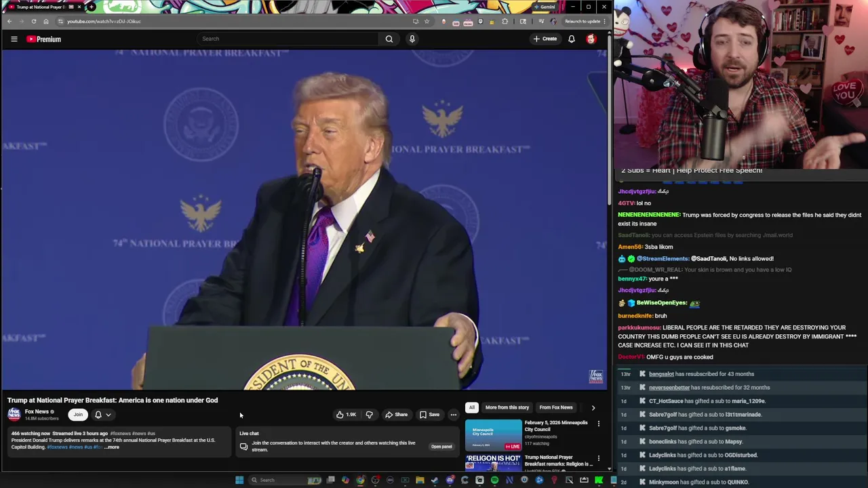Click the Create button

[545, 39]
